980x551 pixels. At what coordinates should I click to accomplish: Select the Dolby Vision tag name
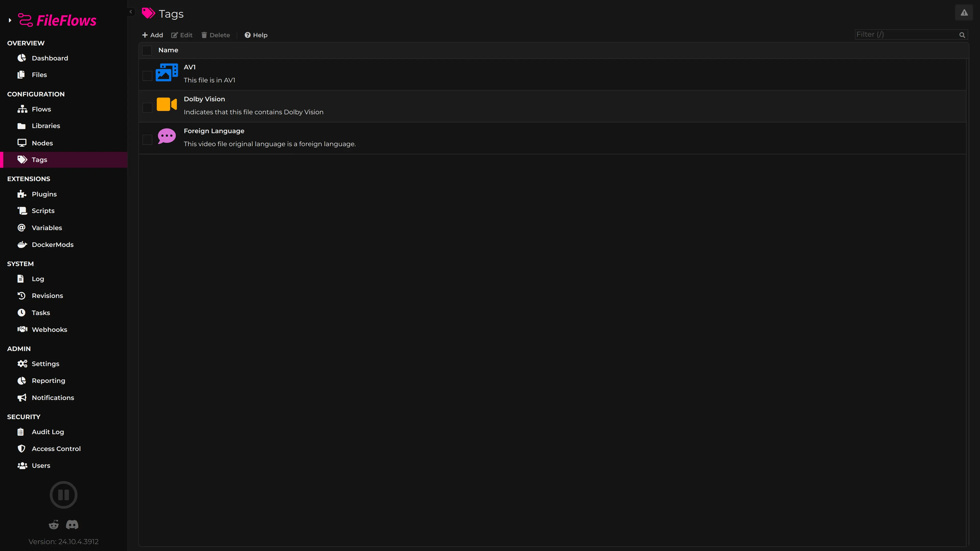pos(204,99)
